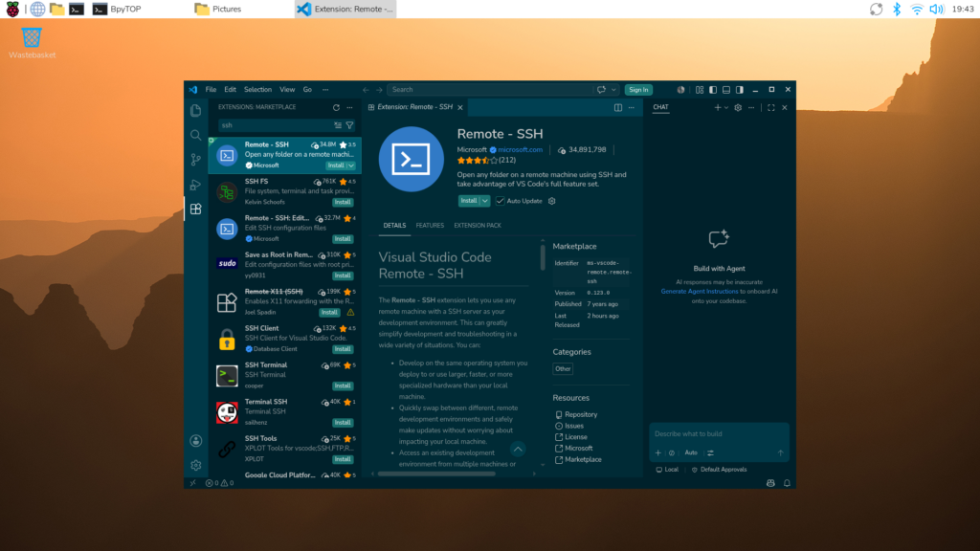Click the scroll-to-top round button
Viewport: 980px width, 551px height.
pyautogui.click(x=518, y=450)
